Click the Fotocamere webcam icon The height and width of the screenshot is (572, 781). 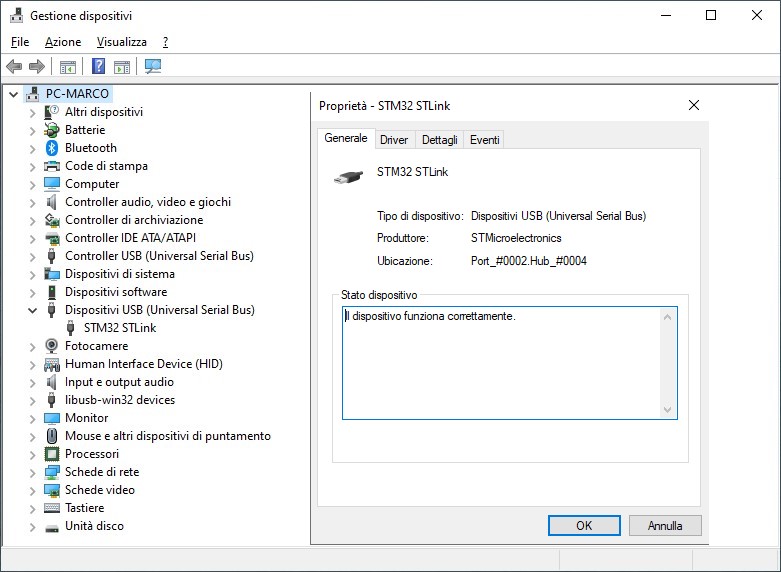coord(51,346)
